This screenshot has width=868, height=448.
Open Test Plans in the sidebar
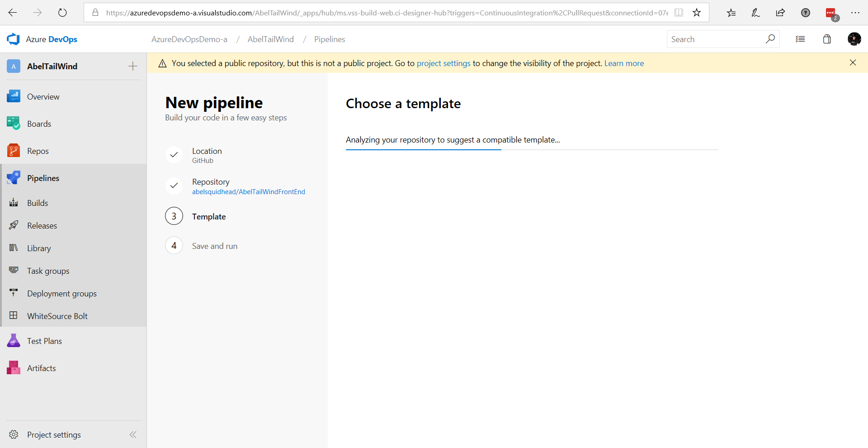[x=73, y=341]
